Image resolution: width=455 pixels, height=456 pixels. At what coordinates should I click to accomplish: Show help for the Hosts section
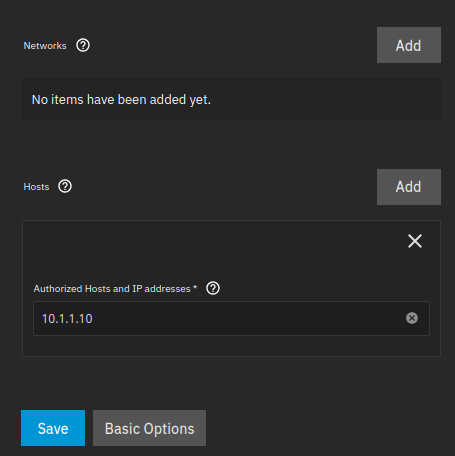point(65,186)
